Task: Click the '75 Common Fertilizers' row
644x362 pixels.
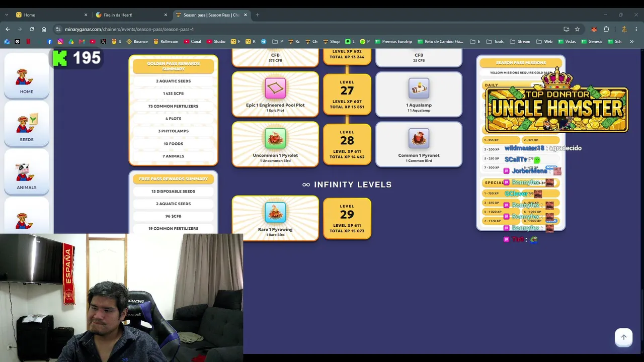Action: pyautogui.click(x=173, y=106)
